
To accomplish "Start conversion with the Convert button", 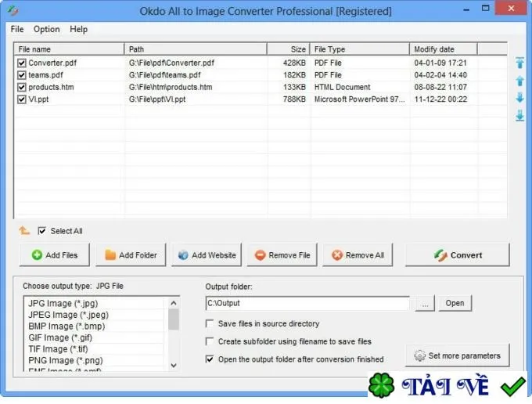I will [x=458, y=255].
